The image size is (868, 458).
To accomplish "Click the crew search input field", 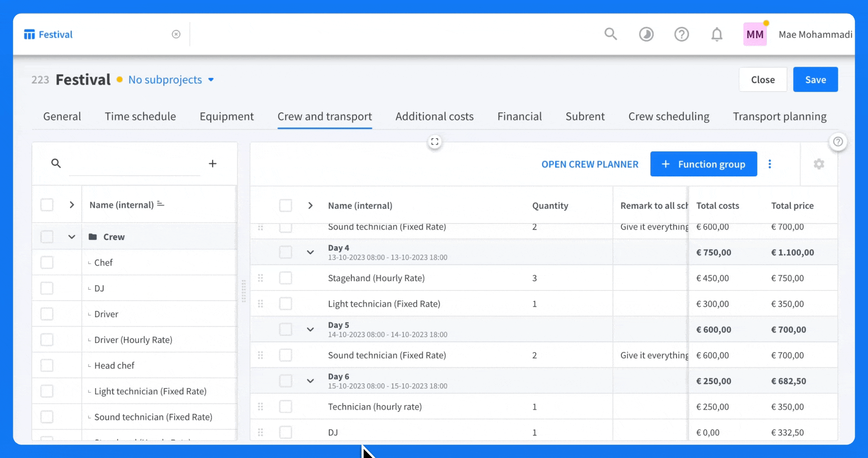I will 135,164.
